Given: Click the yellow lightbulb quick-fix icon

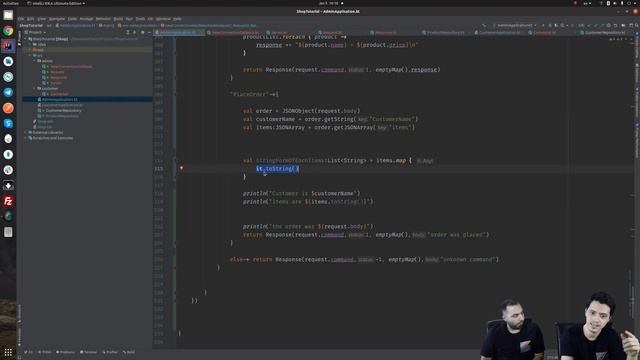Looking at the screenshot, I should (181, 168).
